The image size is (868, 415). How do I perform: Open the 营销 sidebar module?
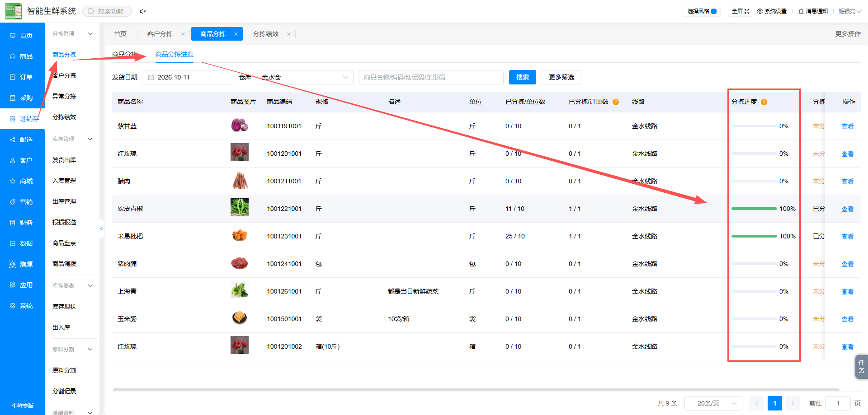(23, 202)
